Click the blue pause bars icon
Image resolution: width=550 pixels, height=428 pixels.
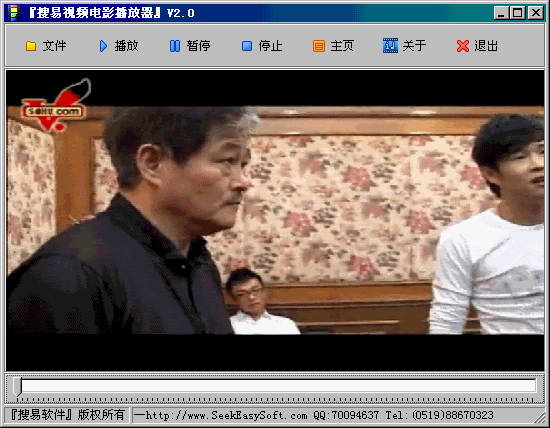[x=175, y=46]
